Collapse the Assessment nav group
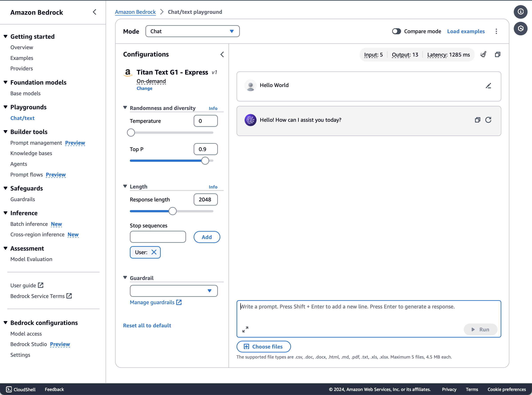The image size is (532, 395). coord(6,248)
